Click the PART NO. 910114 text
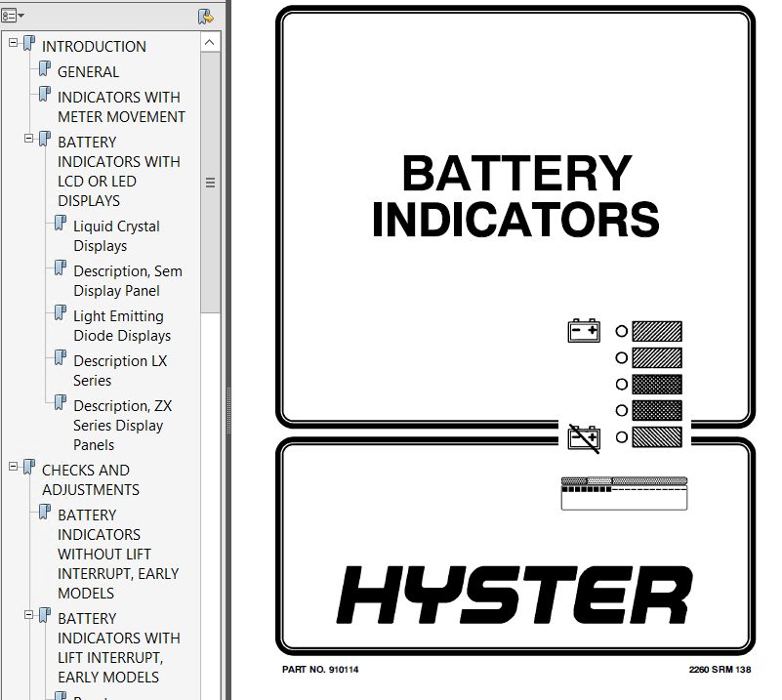This screenshot has height=700, width=782. coord(320,670)
